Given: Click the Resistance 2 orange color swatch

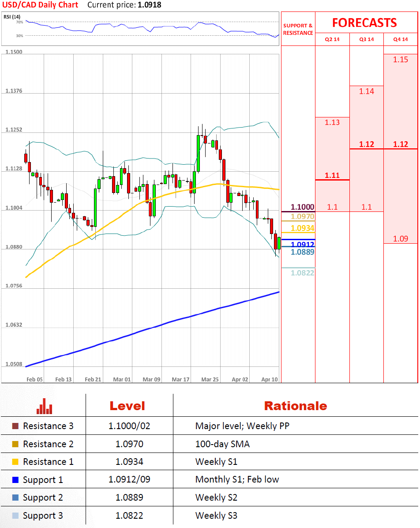Looking at the screenshot, I should pyautogui.click(x=15, y=444).
